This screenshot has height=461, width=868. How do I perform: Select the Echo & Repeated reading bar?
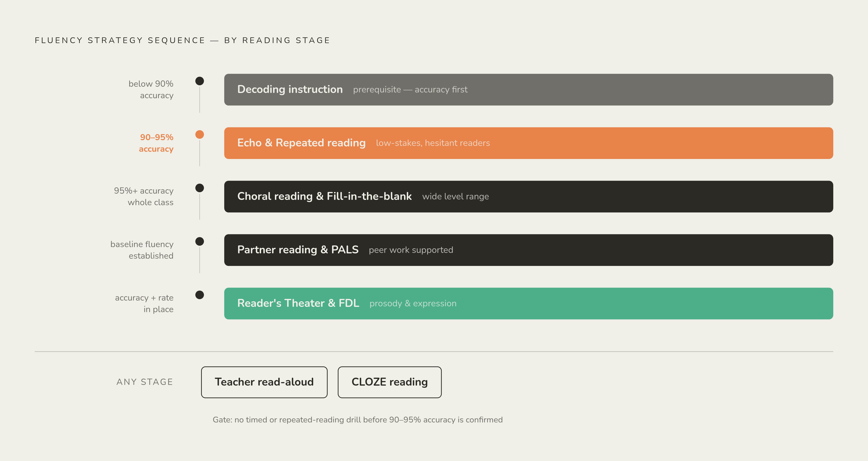point(528,143)
